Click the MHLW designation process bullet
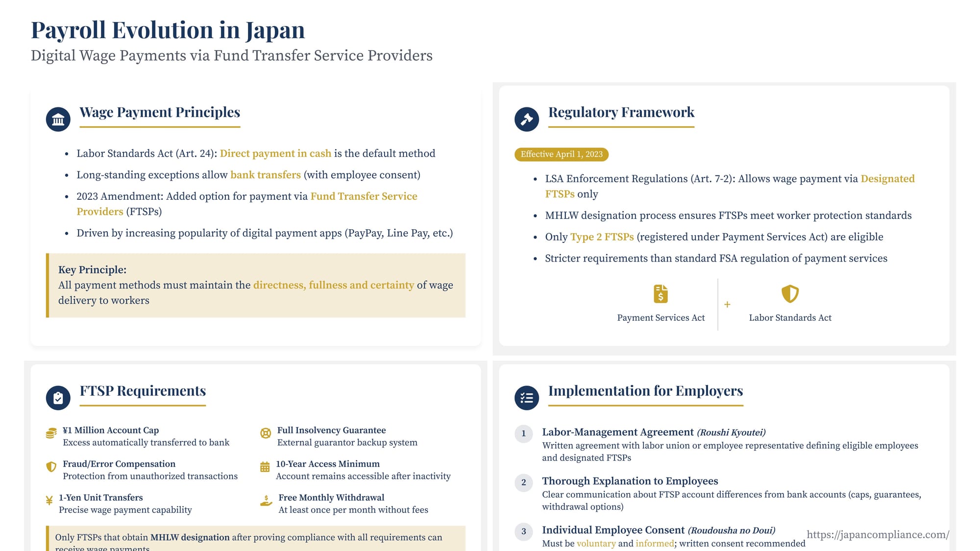This screenshot has height=551, width=980. pyautogui.click(x=728, y=216)
